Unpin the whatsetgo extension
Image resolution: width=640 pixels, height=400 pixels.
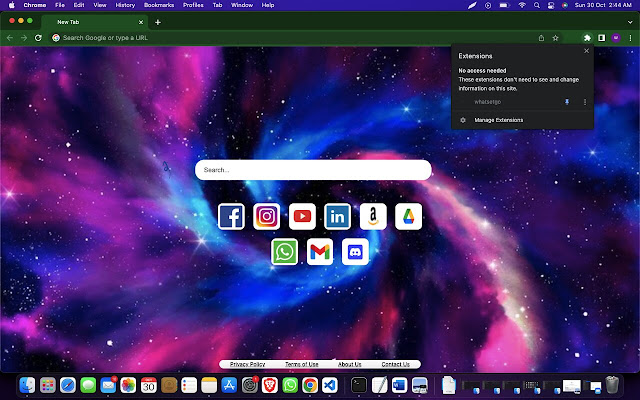[x=567, y=102]
